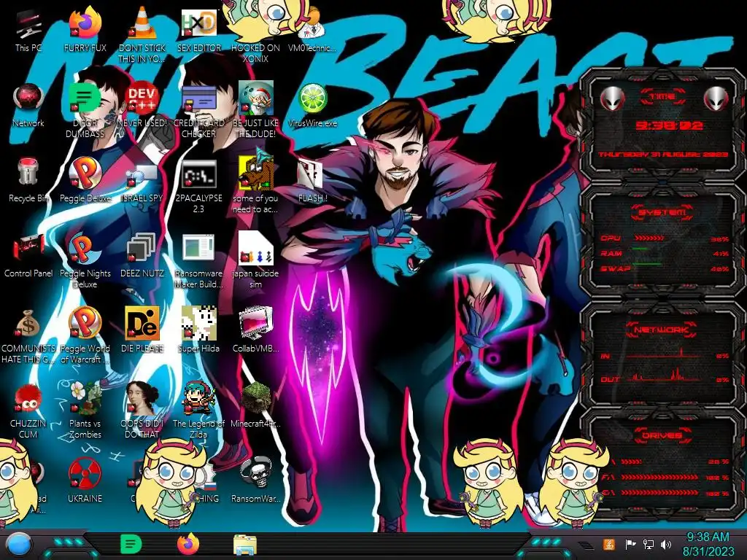This screenshot has width=747, height=560.
Task: Open the Super Hilda shortcut
Action: click(198, 330)
